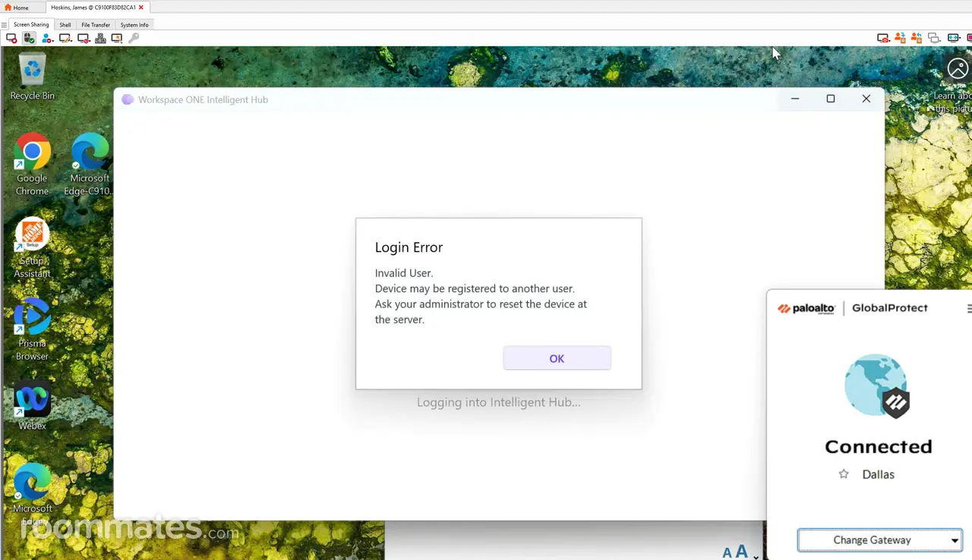The height and width of the screenshot is (560, 972).
Task: Open the user restriction icon dropdown
Action: 47,38
